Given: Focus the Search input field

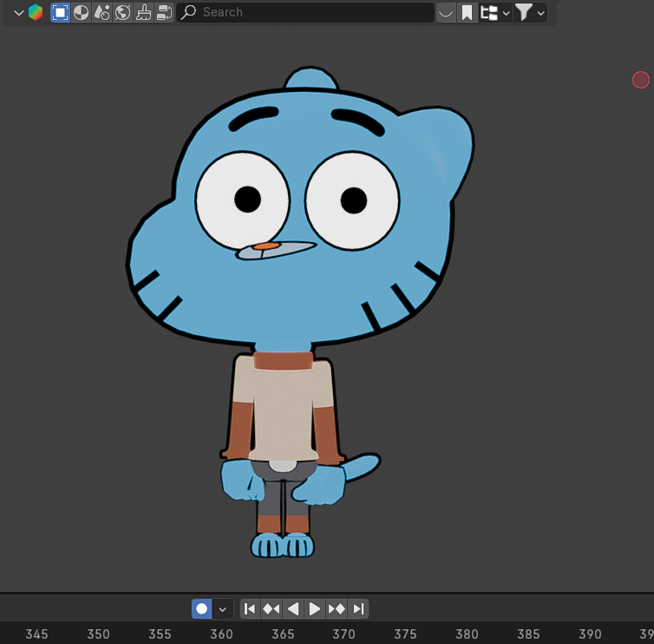Looking at the screenshot, I should pos(305,12).
